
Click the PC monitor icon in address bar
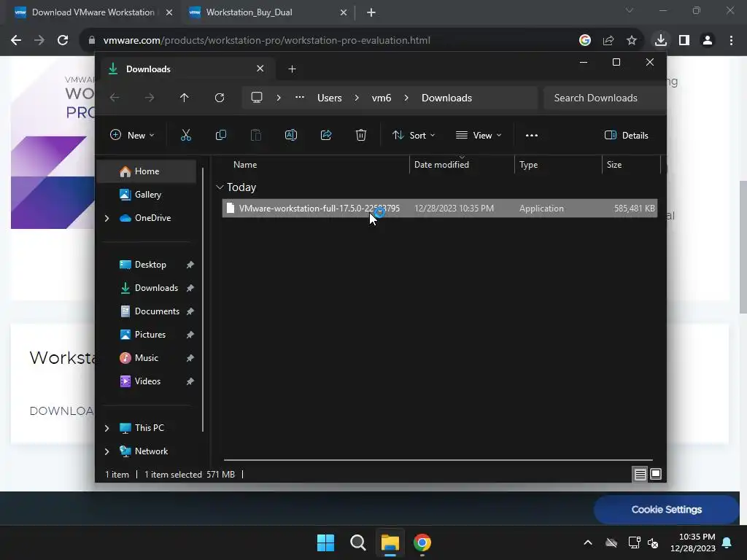257,98
